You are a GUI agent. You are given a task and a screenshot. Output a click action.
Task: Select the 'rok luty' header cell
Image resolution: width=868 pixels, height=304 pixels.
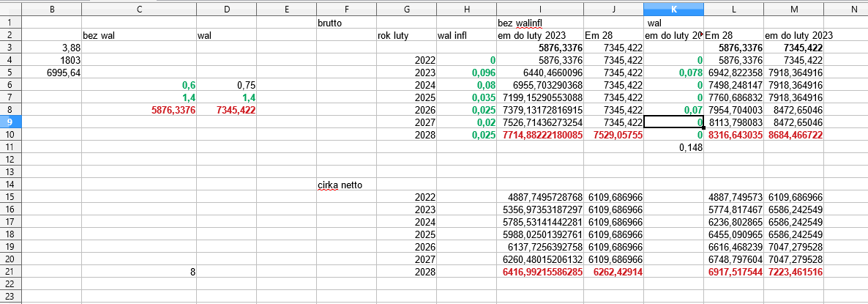(406, 35)
